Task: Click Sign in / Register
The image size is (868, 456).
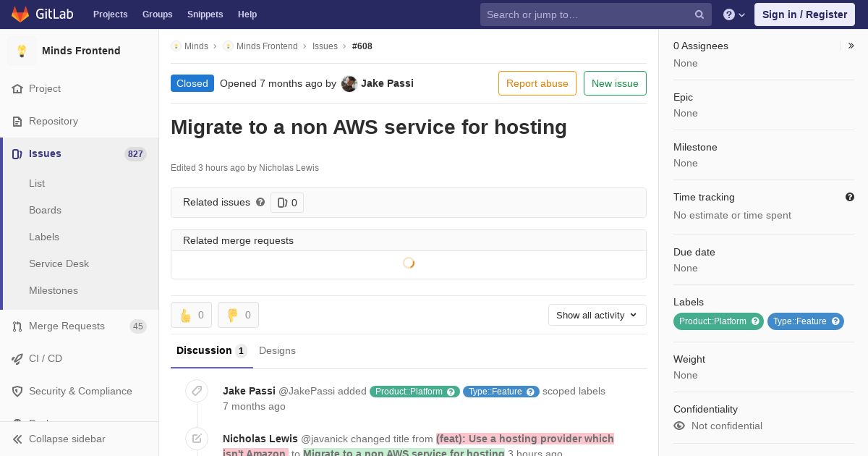Action: [804, 14]
